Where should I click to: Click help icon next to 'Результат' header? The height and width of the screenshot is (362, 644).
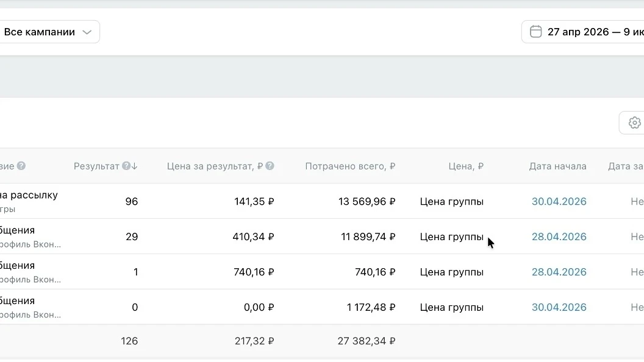point(126,166)
